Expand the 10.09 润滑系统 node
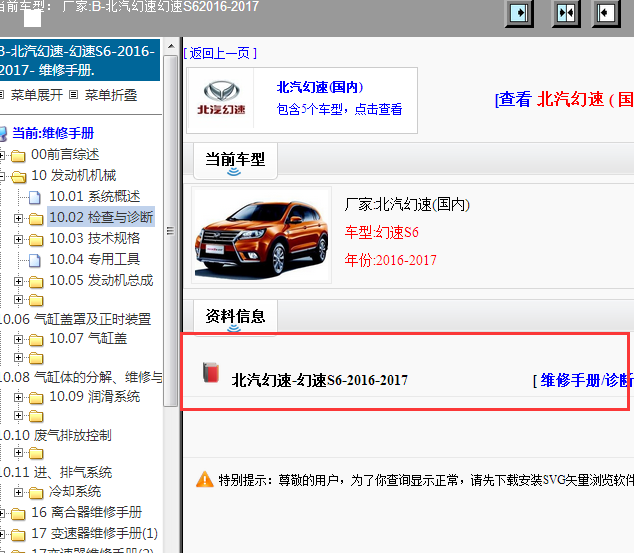The height and width of the screenshot is (553, 634). pyautogui.click(x=18, y=397)
